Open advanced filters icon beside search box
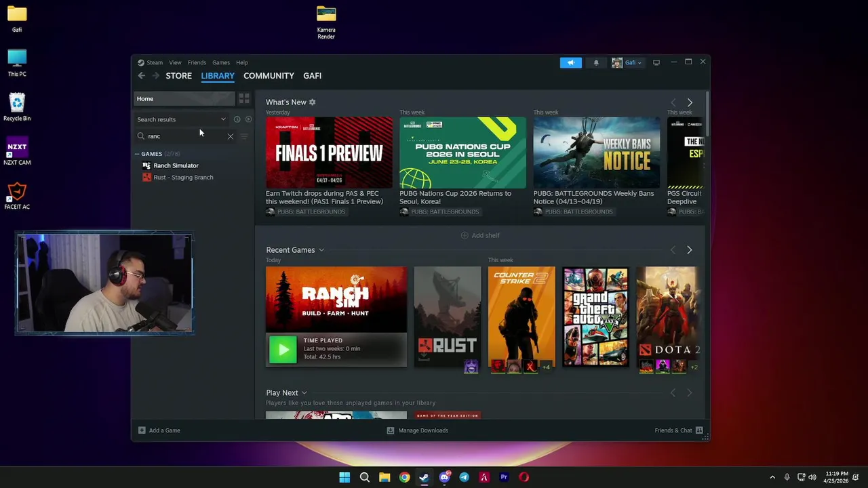The width and height of the screenshot is (868, 488). (x=244, y=136)
